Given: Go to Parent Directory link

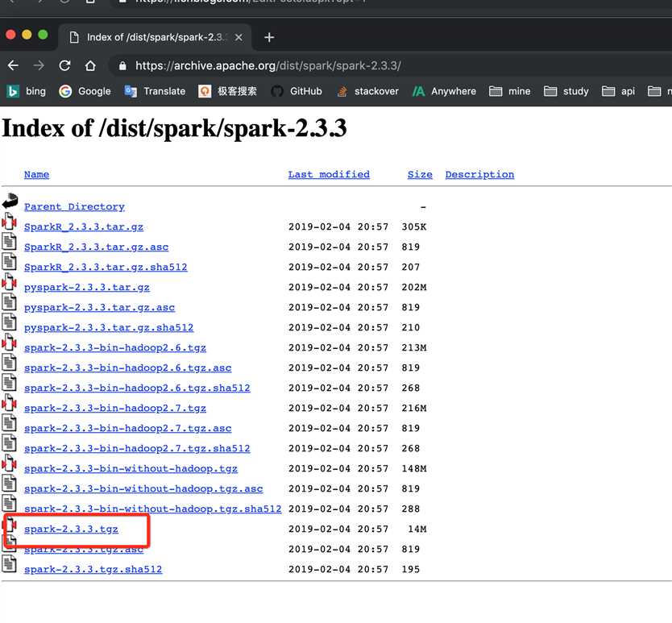Looking at the screenshot, I should pos(74,206).
